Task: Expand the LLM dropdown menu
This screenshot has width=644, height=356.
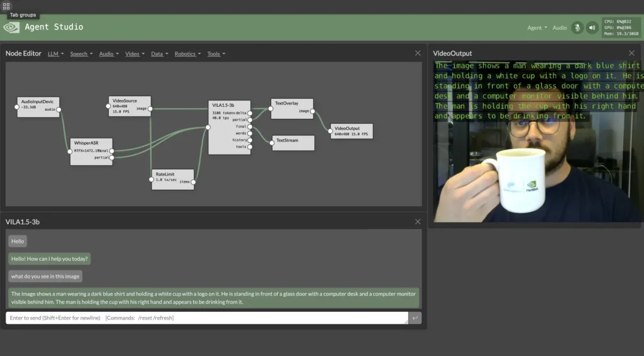Action: tap(55, 54)
